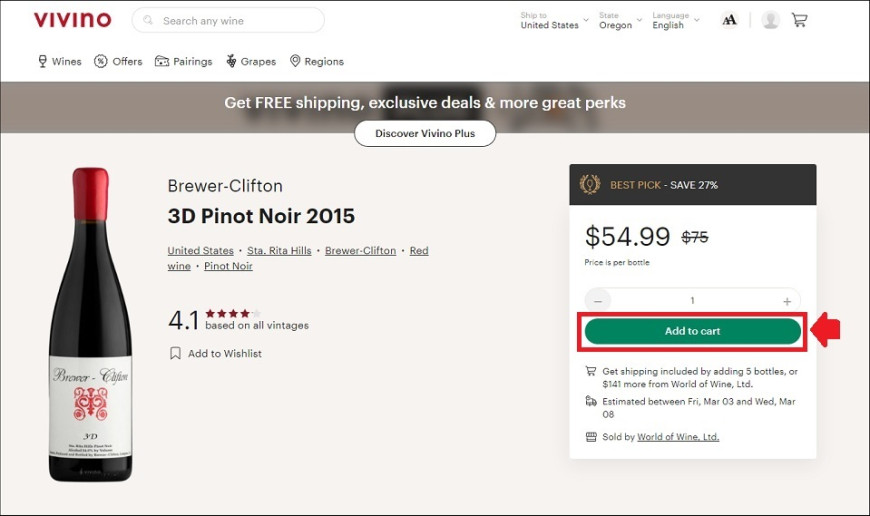870x516 pixels.
Task: Open the Pairings menu
Action: coord(184,61)
